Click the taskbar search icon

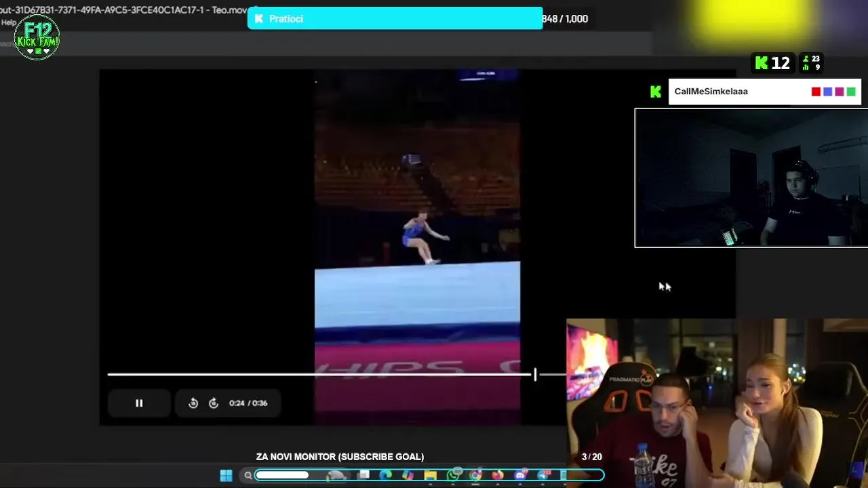pyautogui.click(x=248, y=476)
